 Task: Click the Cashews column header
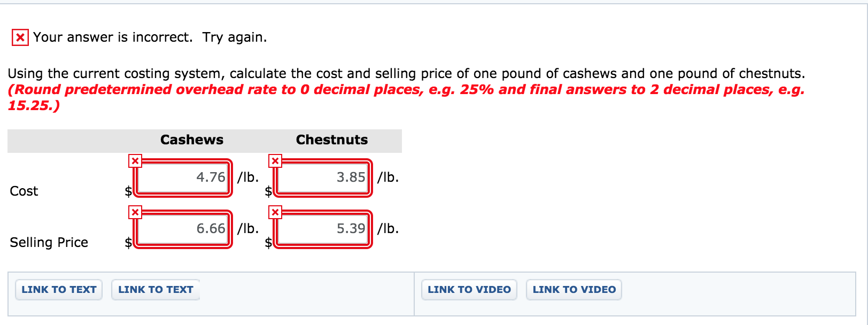click(191, 140)
